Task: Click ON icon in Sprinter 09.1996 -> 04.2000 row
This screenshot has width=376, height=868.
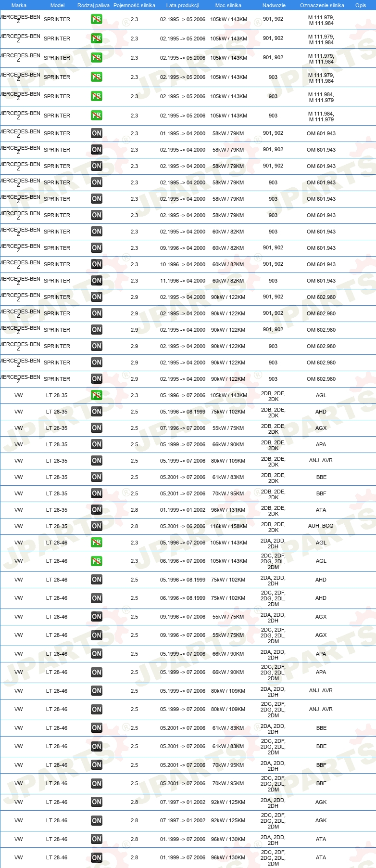Action: coord(97,248)
